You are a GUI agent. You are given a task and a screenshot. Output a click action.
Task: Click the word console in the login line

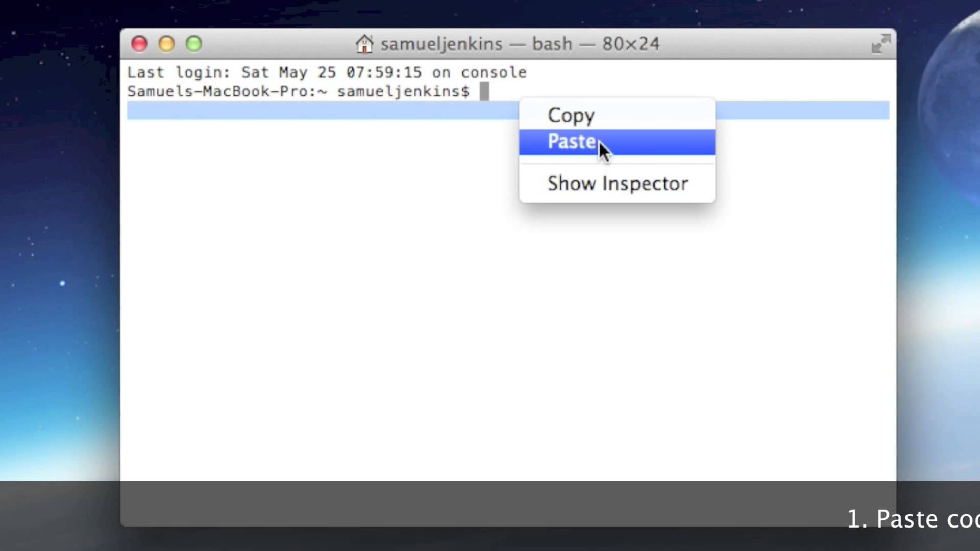[x=493, y=72]
